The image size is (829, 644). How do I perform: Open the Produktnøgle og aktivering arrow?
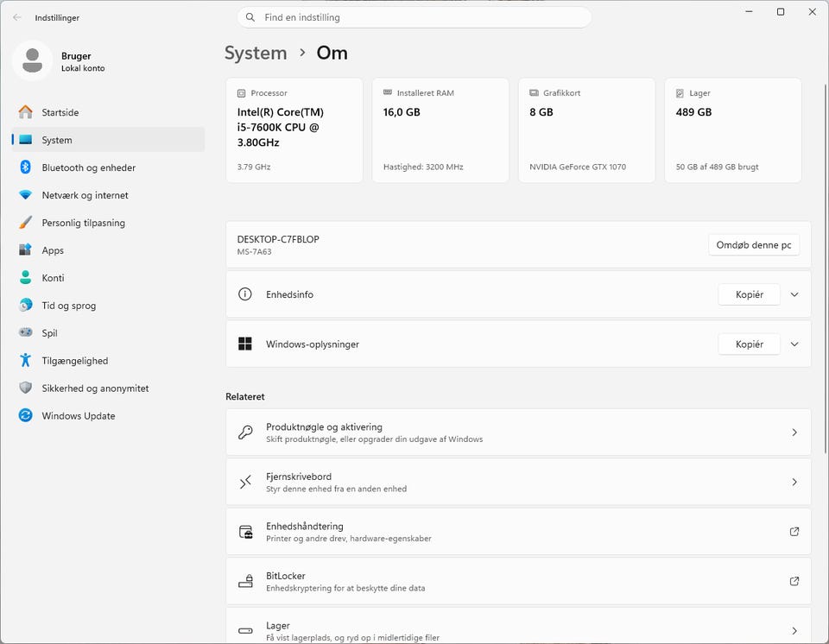794,432
